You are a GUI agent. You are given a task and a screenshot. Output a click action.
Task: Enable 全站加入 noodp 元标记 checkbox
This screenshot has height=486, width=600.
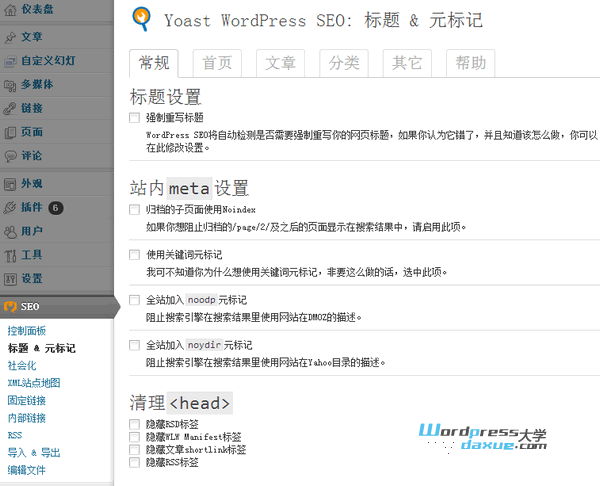pyautogui.click(x=134, y=300)
